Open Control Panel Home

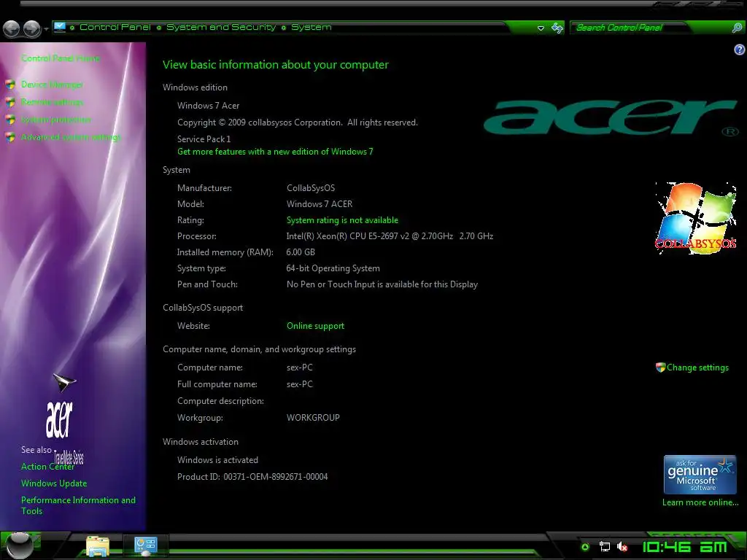(x=60, y=58)
